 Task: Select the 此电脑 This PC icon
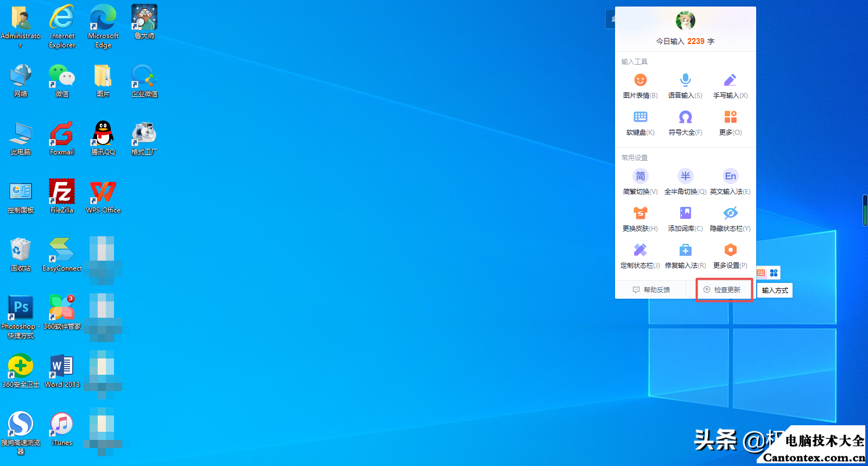coord(21,138)
